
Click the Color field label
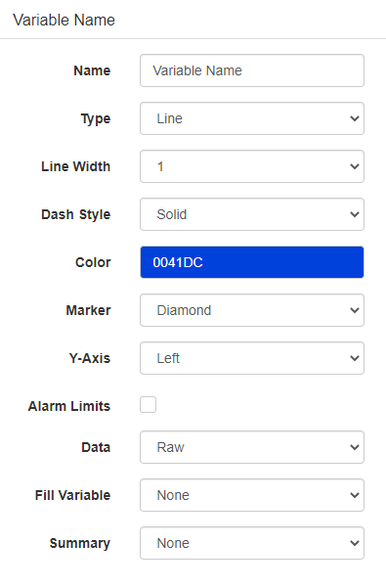[93, 262]
